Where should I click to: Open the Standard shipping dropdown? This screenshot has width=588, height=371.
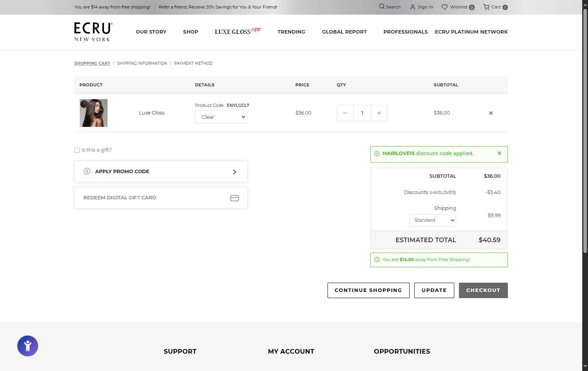433,220
